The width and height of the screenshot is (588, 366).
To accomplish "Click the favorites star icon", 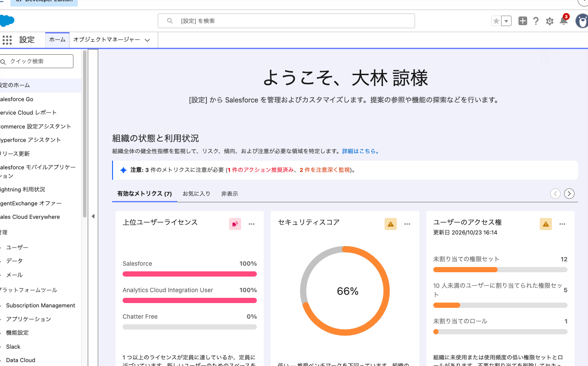I will tap(496, 21).
